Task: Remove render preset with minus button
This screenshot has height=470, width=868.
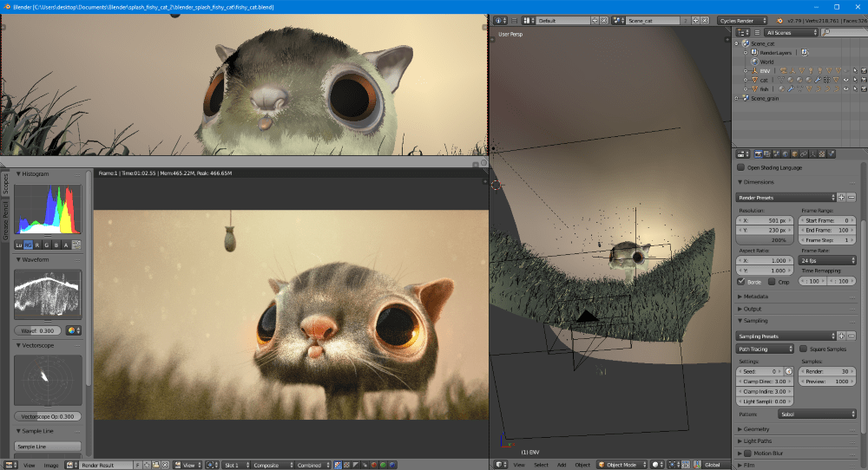Action: [852, 198]
